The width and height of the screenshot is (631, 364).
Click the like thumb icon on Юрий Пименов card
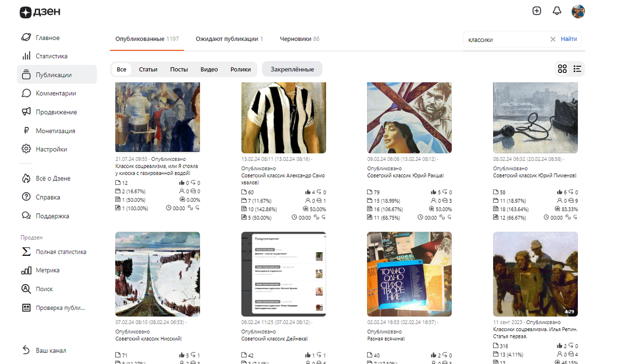click(x=559, y=192)
